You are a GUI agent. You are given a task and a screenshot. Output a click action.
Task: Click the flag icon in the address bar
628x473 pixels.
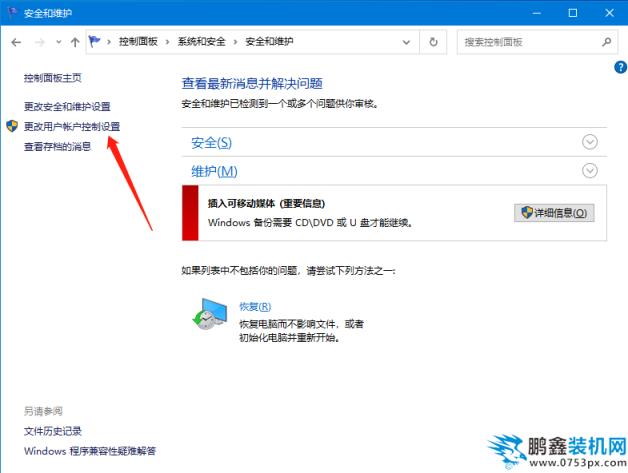click(95, 41)
